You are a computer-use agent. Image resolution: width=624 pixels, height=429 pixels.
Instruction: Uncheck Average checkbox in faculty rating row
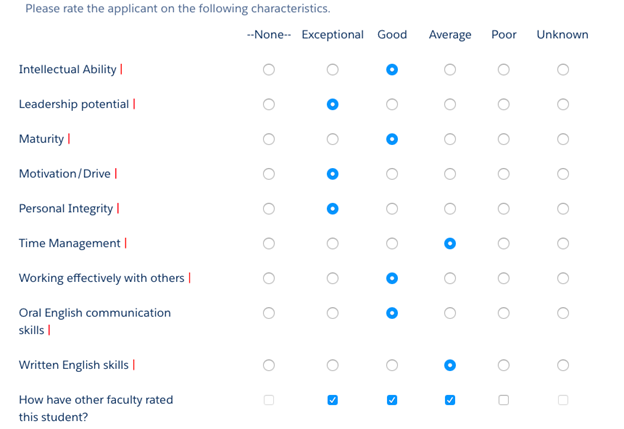click(x=450, y=400)
